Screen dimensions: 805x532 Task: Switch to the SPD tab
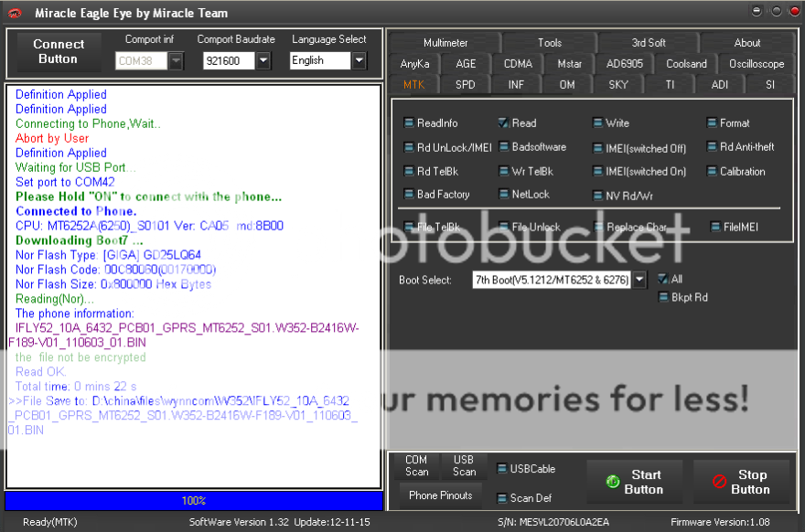tap(465, 85)
